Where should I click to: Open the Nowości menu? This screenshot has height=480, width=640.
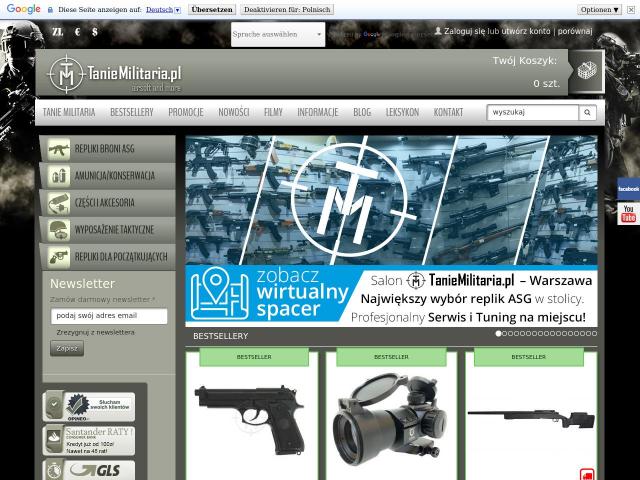233,112
